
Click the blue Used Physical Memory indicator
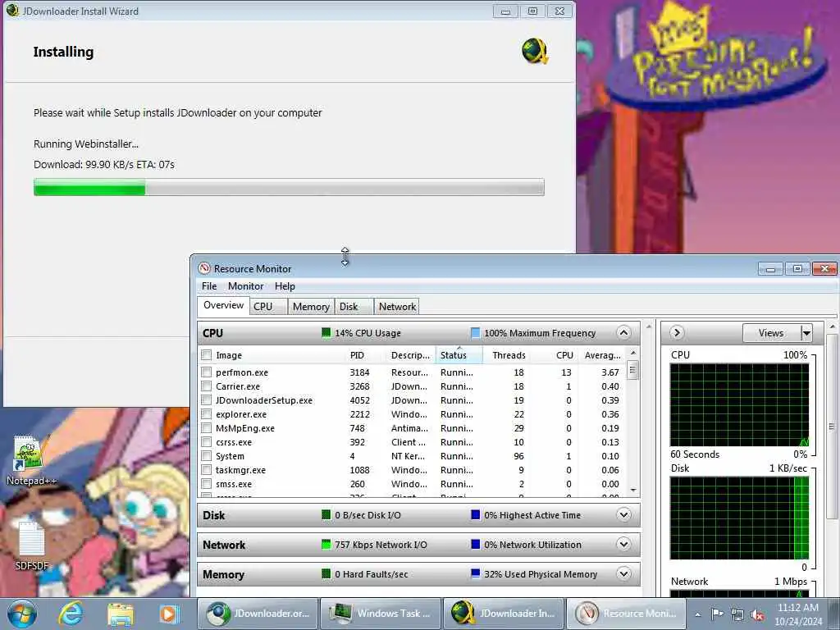tap(475, 573)
